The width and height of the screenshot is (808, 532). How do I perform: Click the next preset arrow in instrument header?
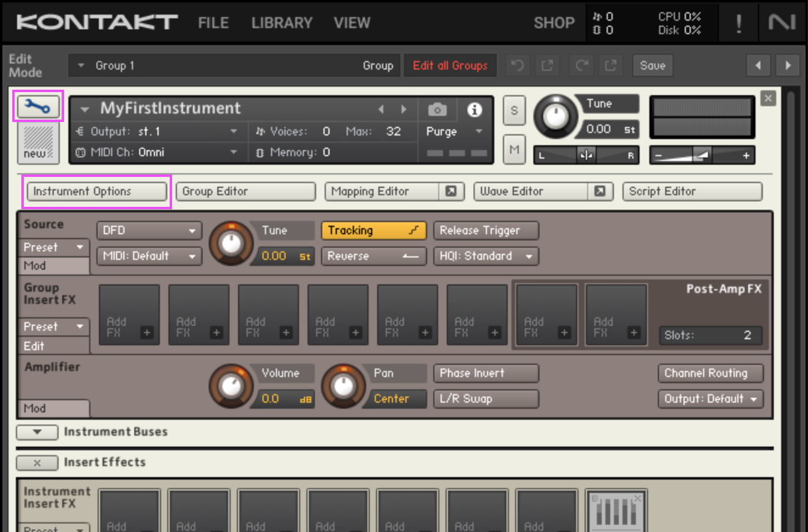pos(403,110)
